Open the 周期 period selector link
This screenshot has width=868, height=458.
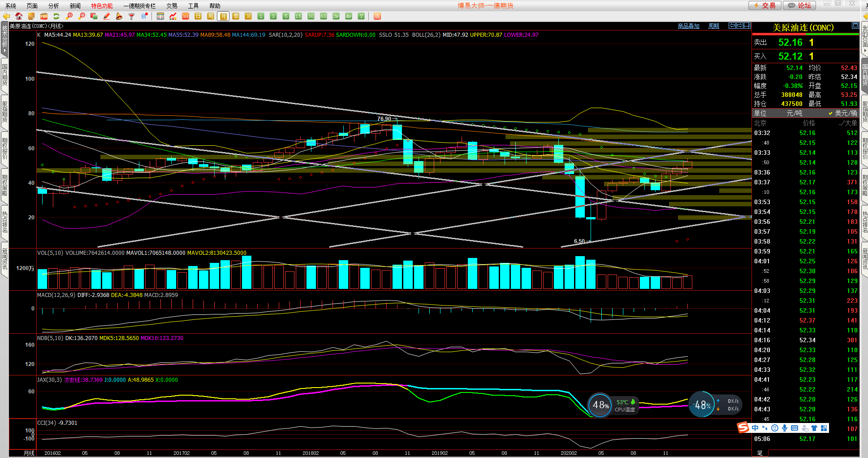click(714, 26)
